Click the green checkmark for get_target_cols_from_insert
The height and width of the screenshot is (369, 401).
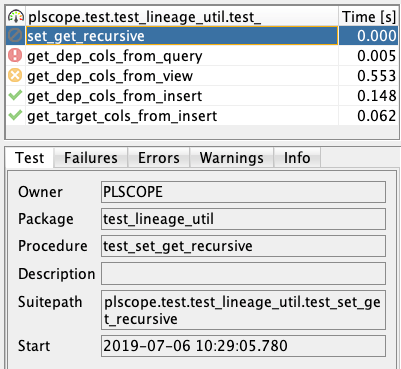[x=15, y=115]
